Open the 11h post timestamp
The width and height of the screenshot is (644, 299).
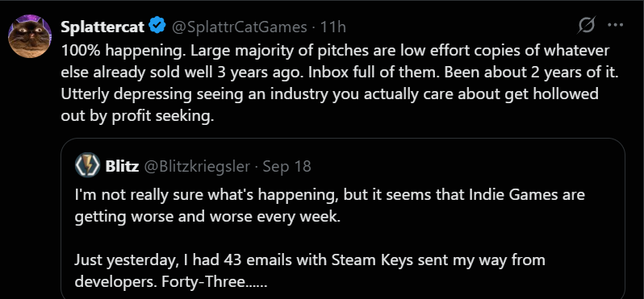point(332,27)
